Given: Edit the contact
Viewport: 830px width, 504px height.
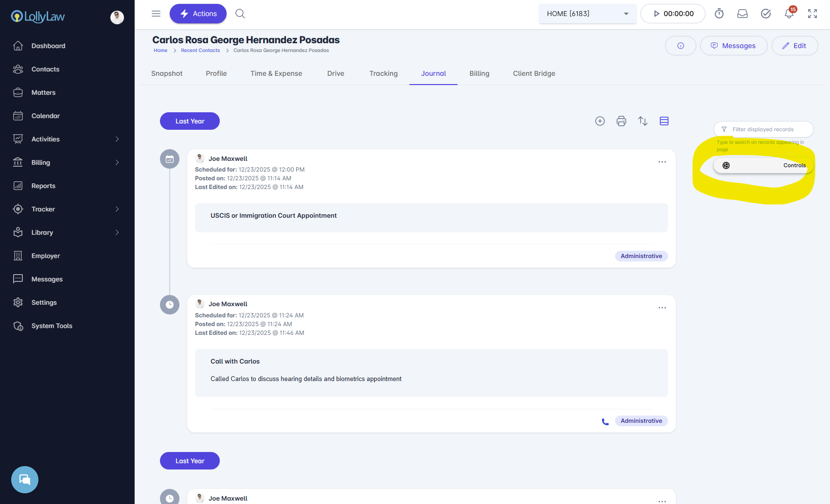Looking at the screenshot, I should pyautogui.click(x=795, y=46).
